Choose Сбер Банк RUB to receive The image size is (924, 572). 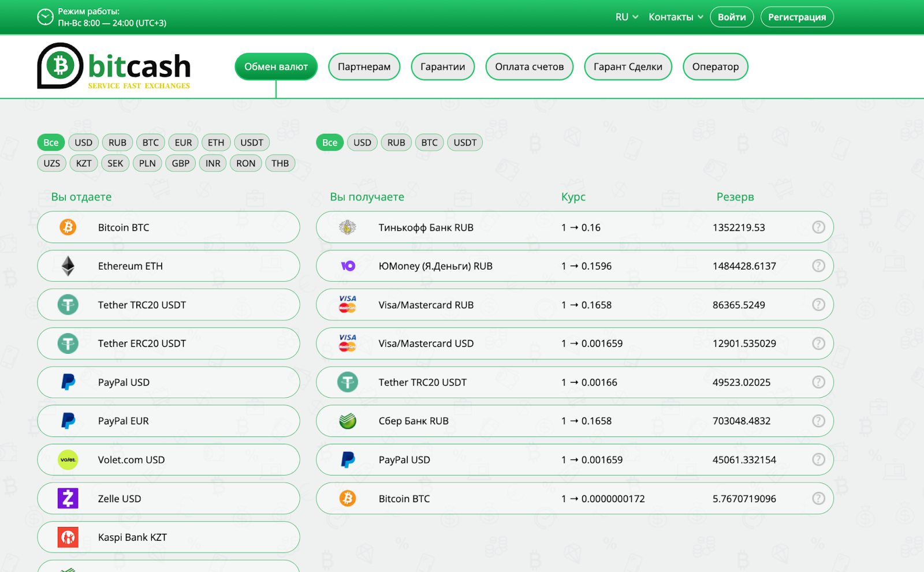point(575,421)
